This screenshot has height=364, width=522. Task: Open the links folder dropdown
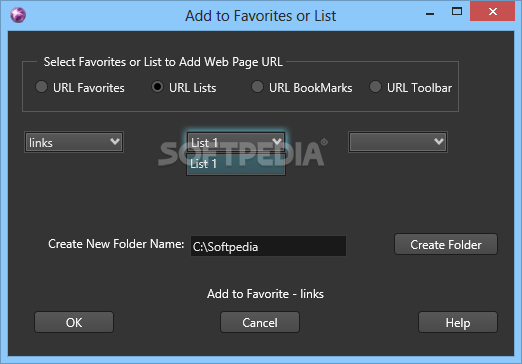[x=74, y=142]
